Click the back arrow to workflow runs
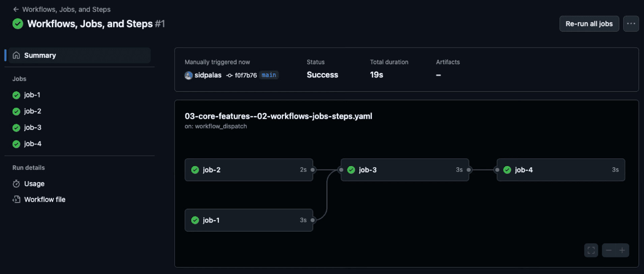Viewport: 644px width, 274px height. tap(16, 9)
